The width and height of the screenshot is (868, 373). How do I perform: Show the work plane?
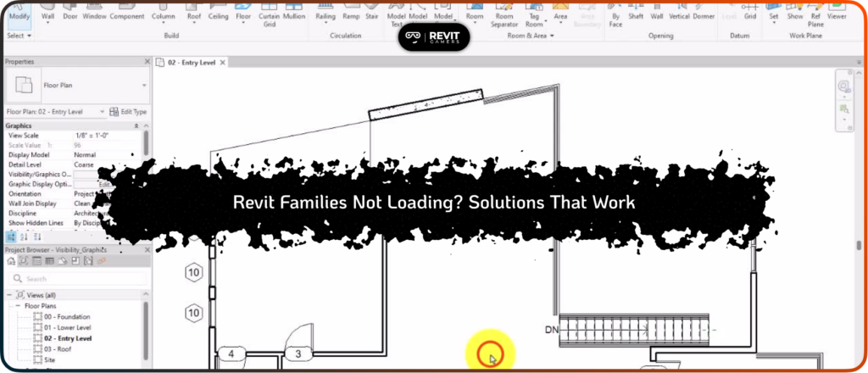click(795, 12)
